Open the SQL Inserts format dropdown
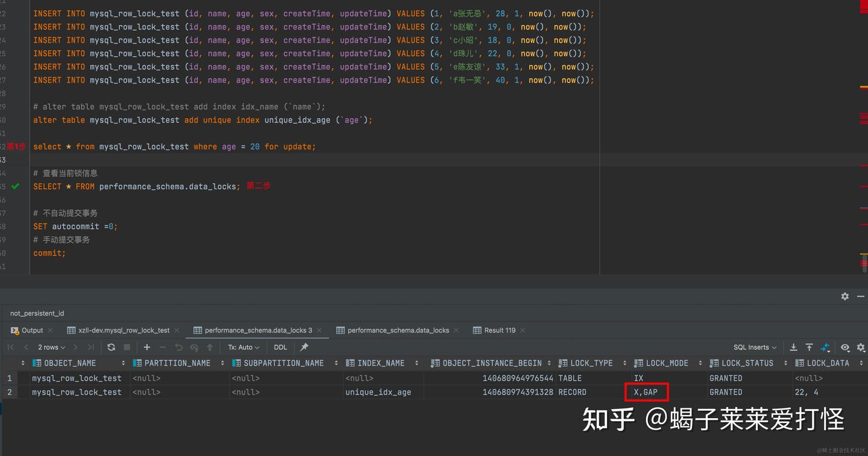868x456 pixels. point(754,347)
